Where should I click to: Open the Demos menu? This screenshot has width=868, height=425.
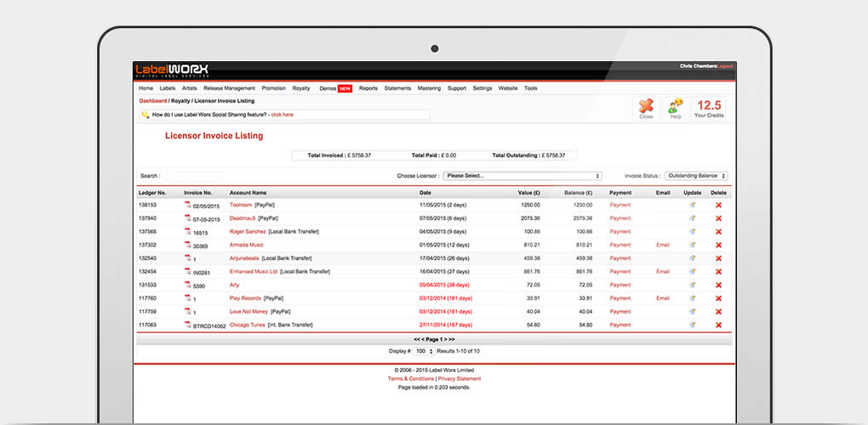(x=328, y=88)
